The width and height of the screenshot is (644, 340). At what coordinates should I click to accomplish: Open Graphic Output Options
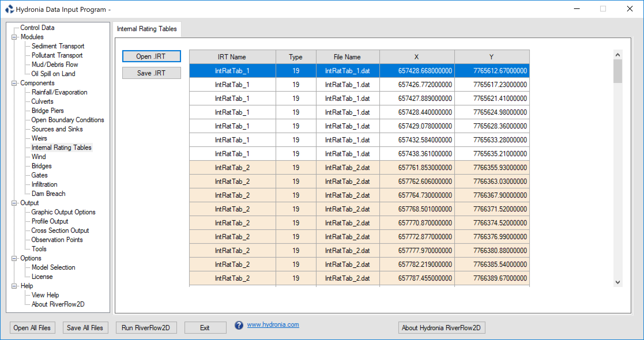63,212
